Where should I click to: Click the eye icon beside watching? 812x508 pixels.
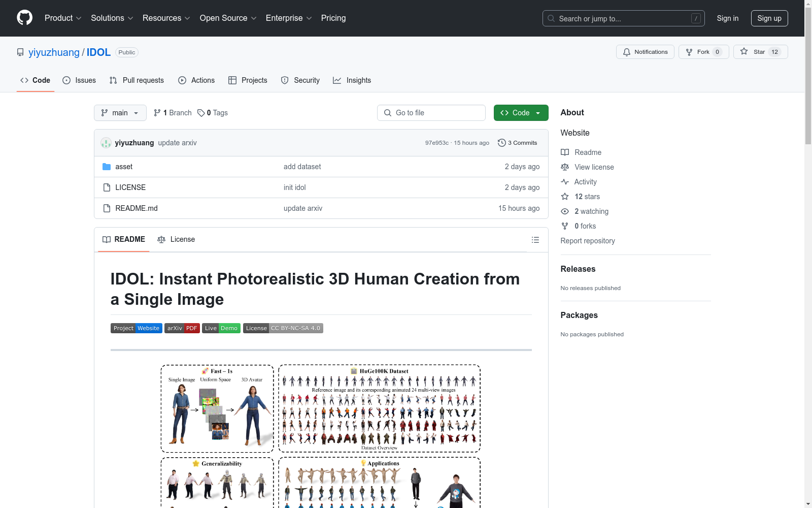[x=565, y=211]
